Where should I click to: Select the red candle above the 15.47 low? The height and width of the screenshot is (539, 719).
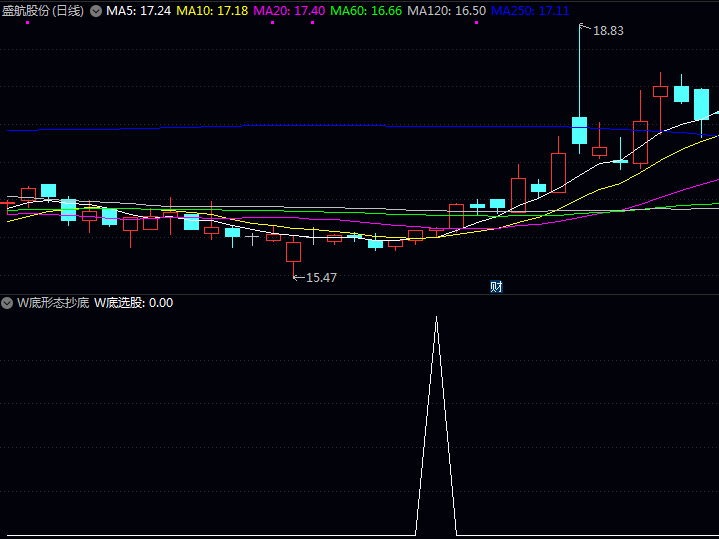click(293, 251)
